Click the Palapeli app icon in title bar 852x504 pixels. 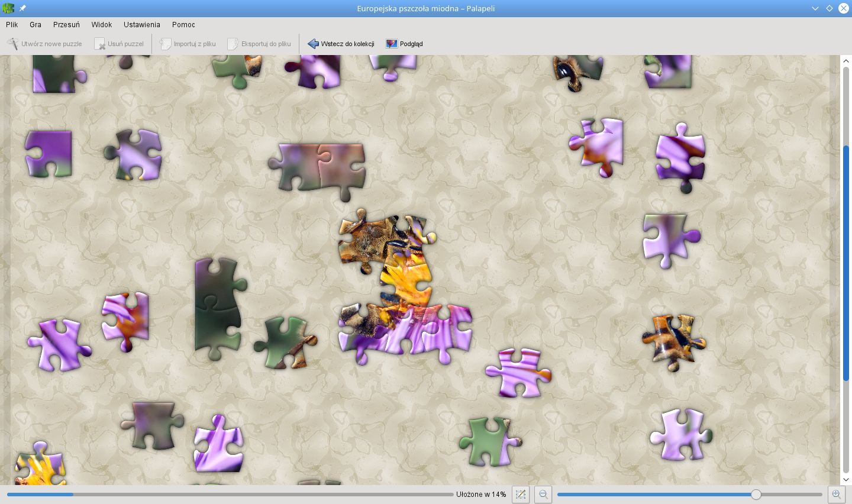pos(8,8)
